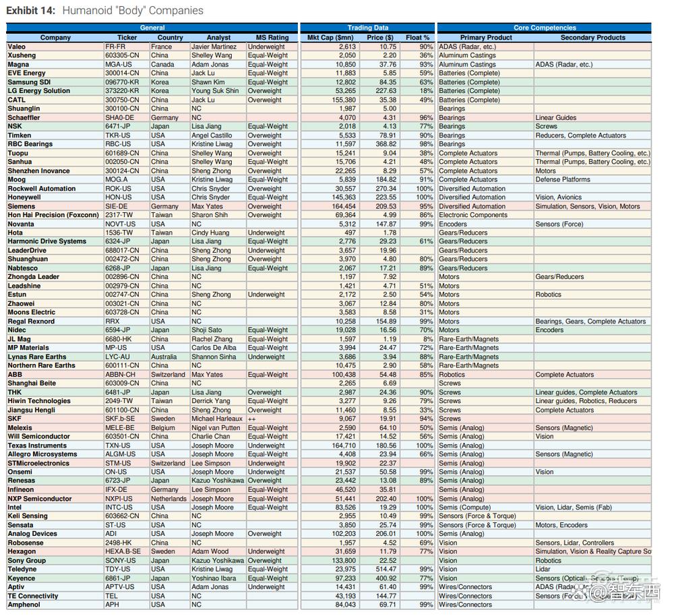
Task: Select 'RBC Bearings' company cell
Action: point(30,144)
